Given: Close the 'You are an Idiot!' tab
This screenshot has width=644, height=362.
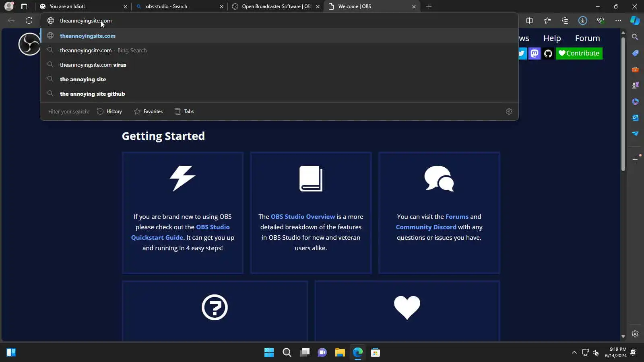Looking at the screenshot, I should point(125,6).
